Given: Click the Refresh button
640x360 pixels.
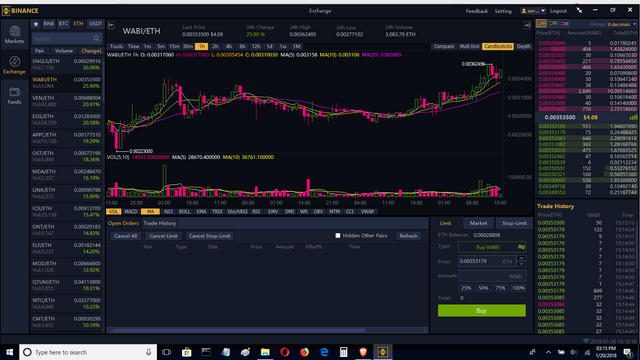Looking at the screenshot, I should [x=408, y=236].
